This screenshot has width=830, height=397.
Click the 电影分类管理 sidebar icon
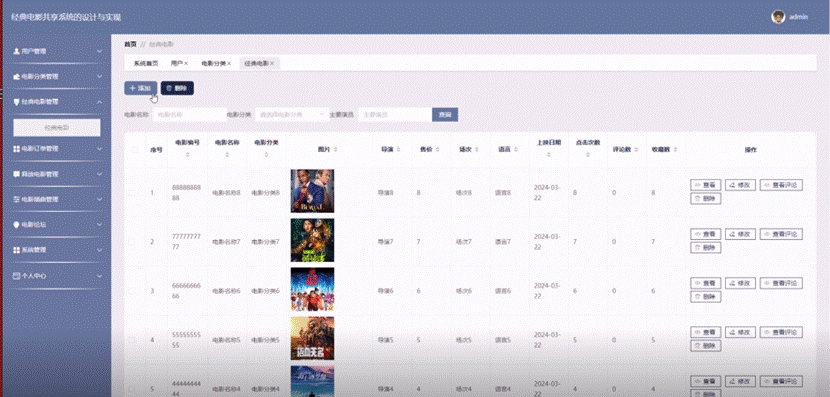[x=16, y=76]
